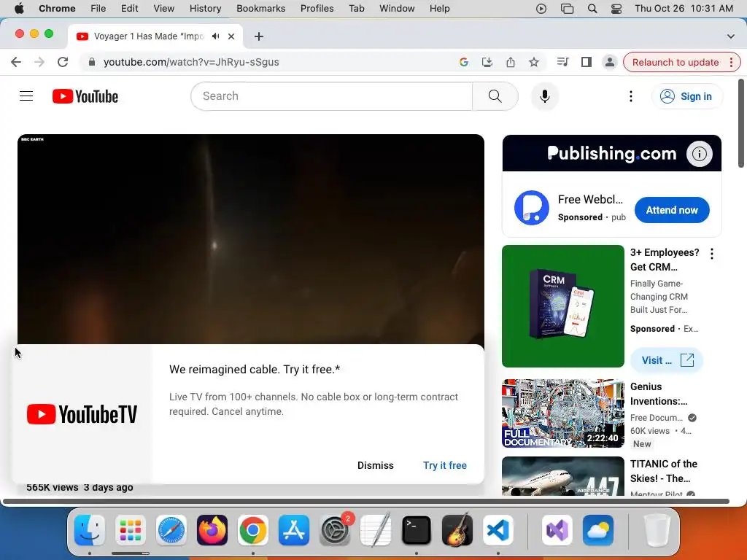Viewport: 747px width, 560px height.
Task: Open the YouTube hamburger guide menu
Action: pyautogui.click(x=26, y=96)
